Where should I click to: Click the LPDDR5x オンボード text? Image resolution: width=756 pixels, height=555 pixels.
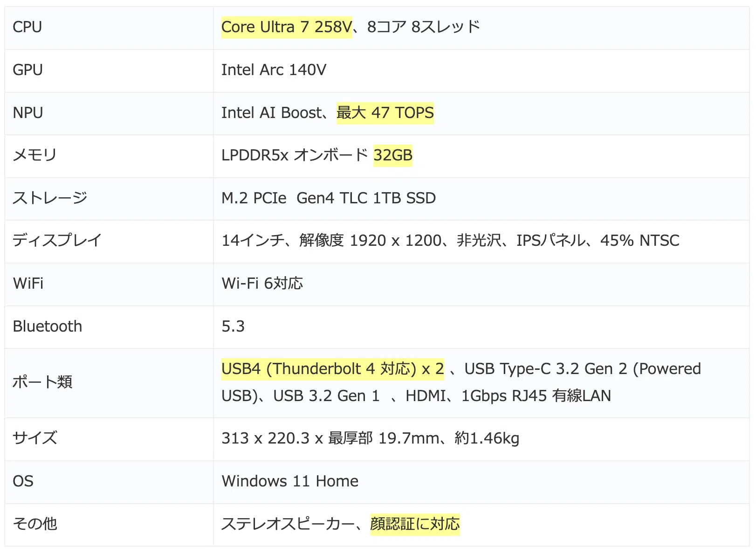(x=295, y=155)
